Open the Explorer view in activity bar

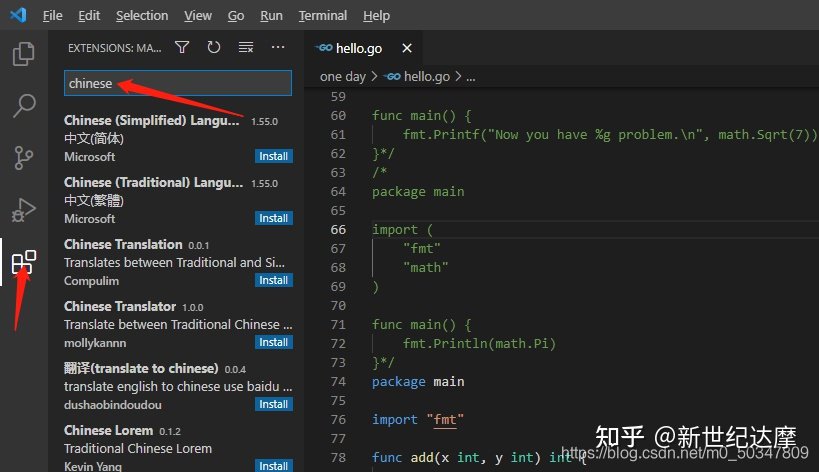(x=24, y=53)
